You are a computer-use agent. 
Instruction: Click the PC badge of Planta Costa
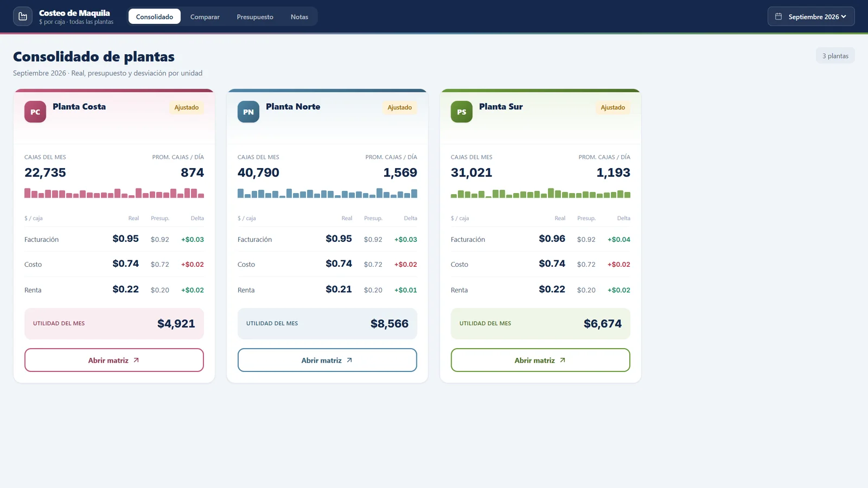click(x=35, y=112)
